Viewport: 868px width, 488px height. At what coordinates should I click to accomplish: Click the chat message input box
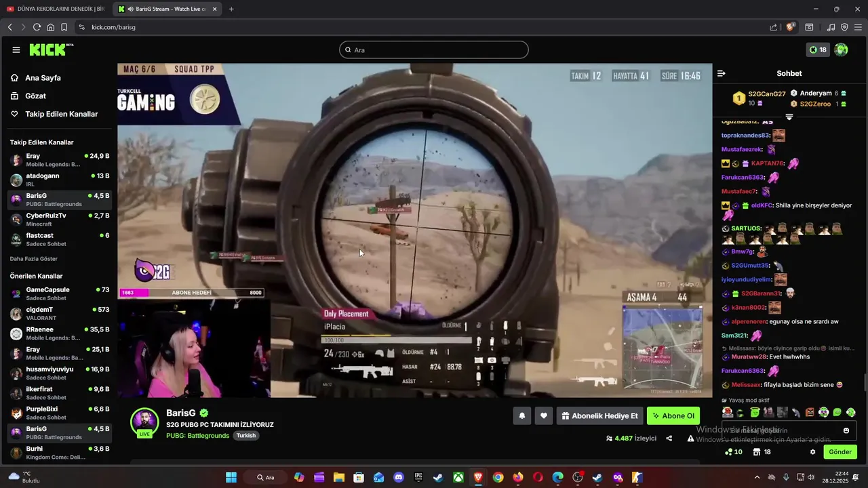(789, 430)
